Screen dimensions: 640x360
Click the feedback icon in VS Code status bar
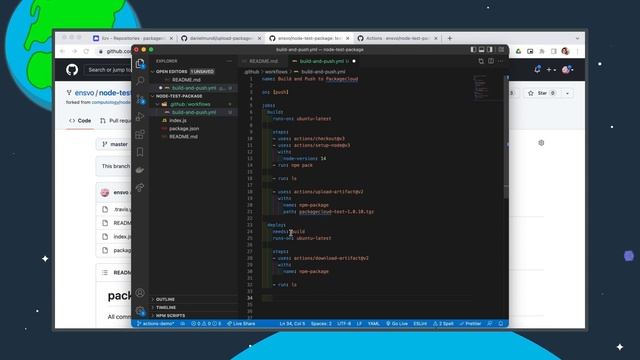pos(490,324)
